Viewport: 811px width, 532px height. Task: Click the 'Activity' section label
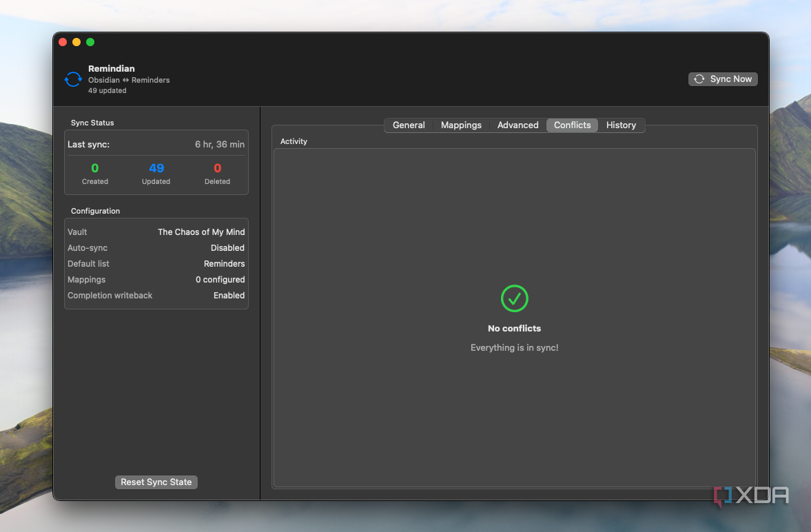click(294, 141)
